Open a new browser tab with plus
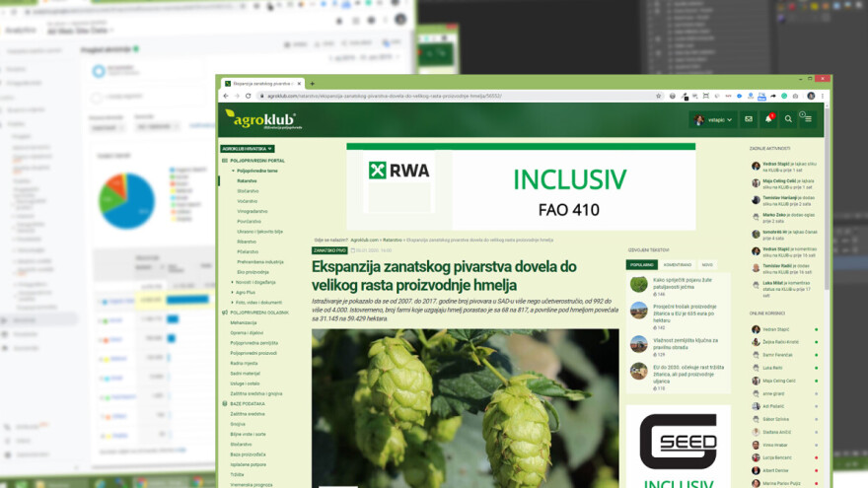868x488 pixels. coord(313,84)
